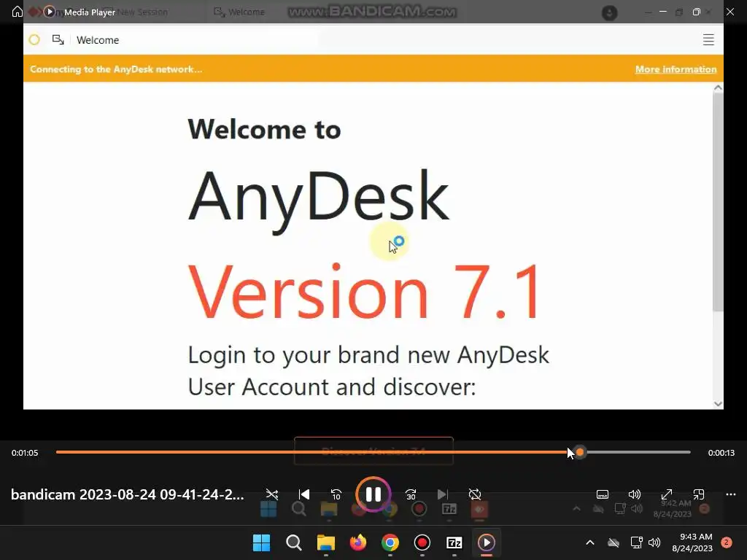Image resolution: width=747 pixels, height=560 pixels.
Task: Click the new session icon beside Welcome
Action: pyautogui.click(x=58, y=40)
